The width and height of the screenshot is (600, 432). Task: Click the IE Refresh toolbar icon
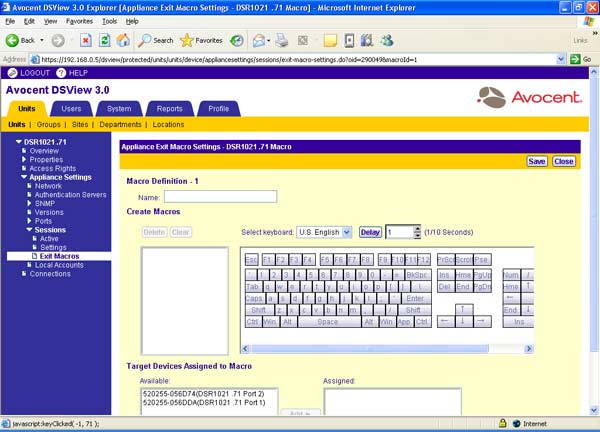[105, 40]
